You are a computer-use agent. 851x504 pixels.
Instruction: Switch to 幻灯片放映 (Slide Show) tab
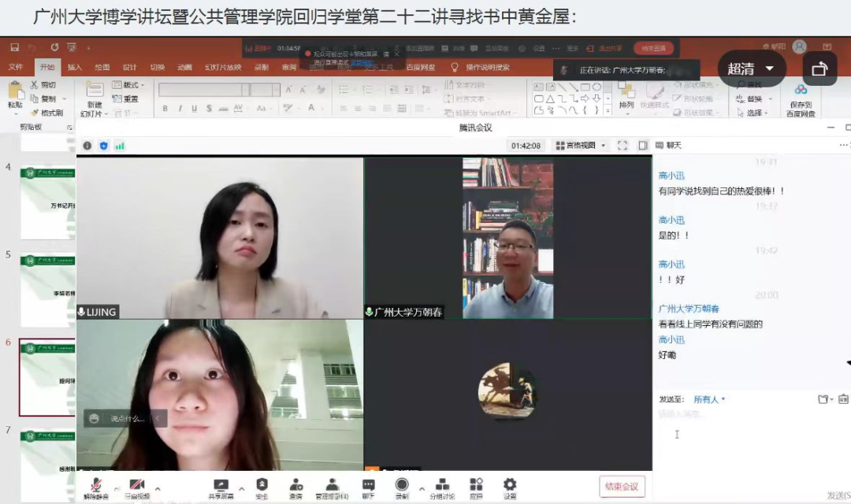tap(222, 67)
